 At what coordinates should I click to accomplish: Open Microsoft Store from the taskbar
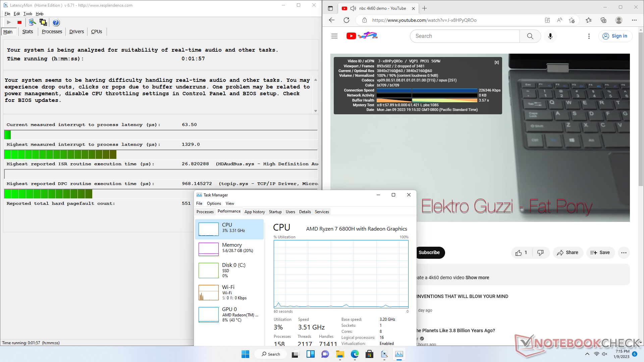click(x=370, y=354)
